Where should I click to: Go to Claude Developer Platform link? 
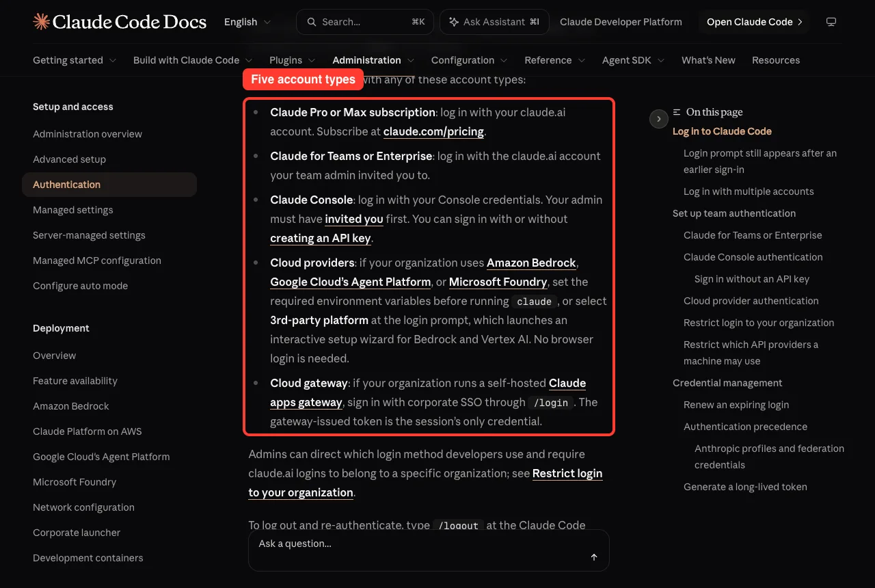(621, 22)
